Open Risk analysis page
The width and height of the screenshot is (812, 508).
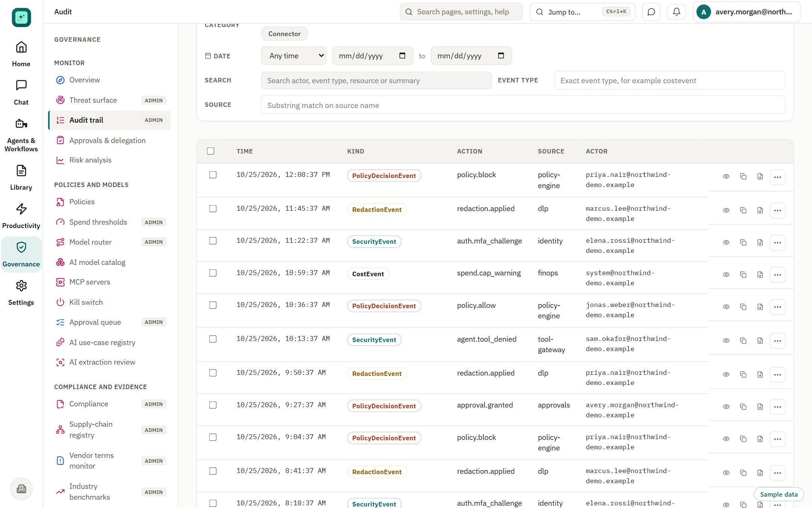coord(109,160)
